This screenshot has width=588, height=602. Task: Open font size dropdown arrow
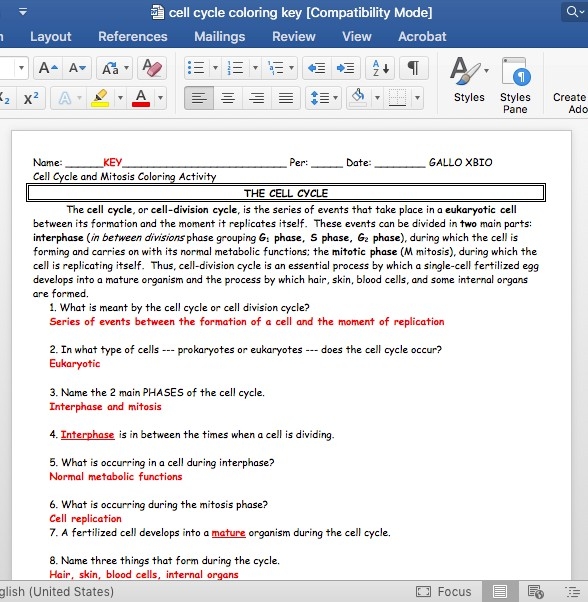pyautogui.click(x=21, y=68)
